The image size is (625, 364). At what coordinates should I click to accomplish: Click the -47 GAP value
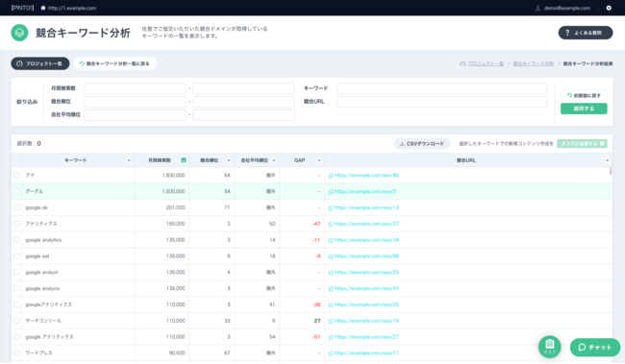click(x=316, y=224)
